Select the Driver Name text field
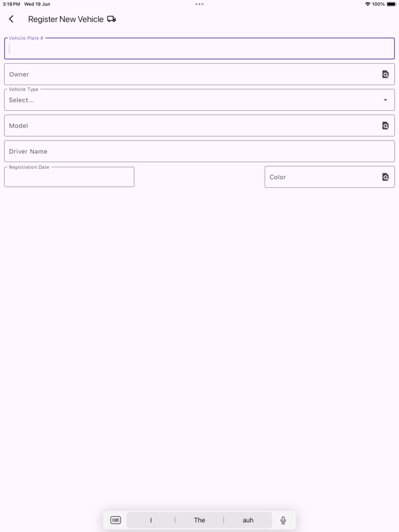399x532 pixels. pyautogui.click(x=199, y=151)
